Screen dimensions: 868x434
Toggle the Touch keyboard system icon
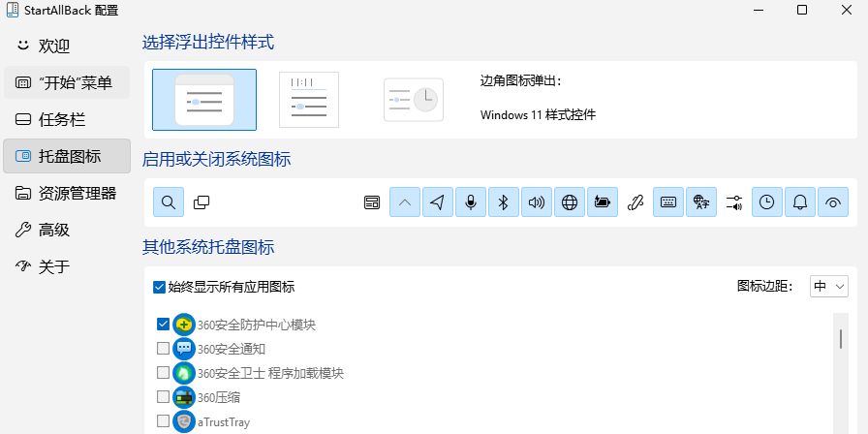[x=668, y=202]
